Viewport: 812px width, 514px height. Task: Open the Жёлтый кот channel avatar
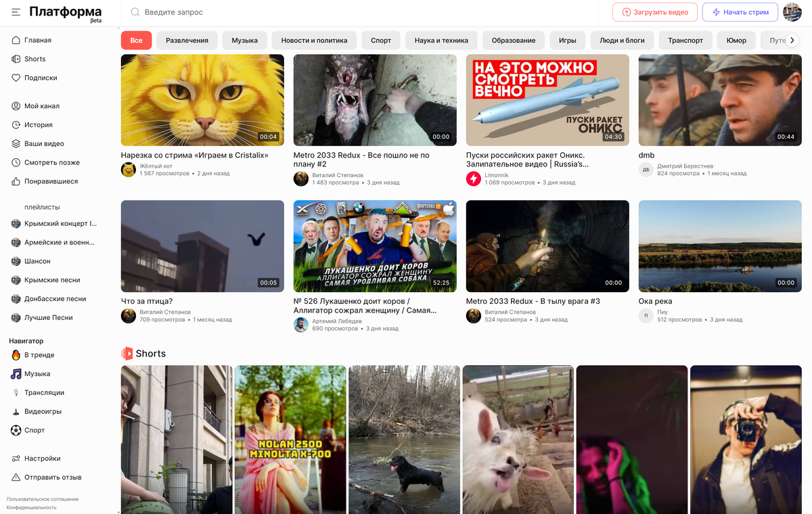coord(129,170)
